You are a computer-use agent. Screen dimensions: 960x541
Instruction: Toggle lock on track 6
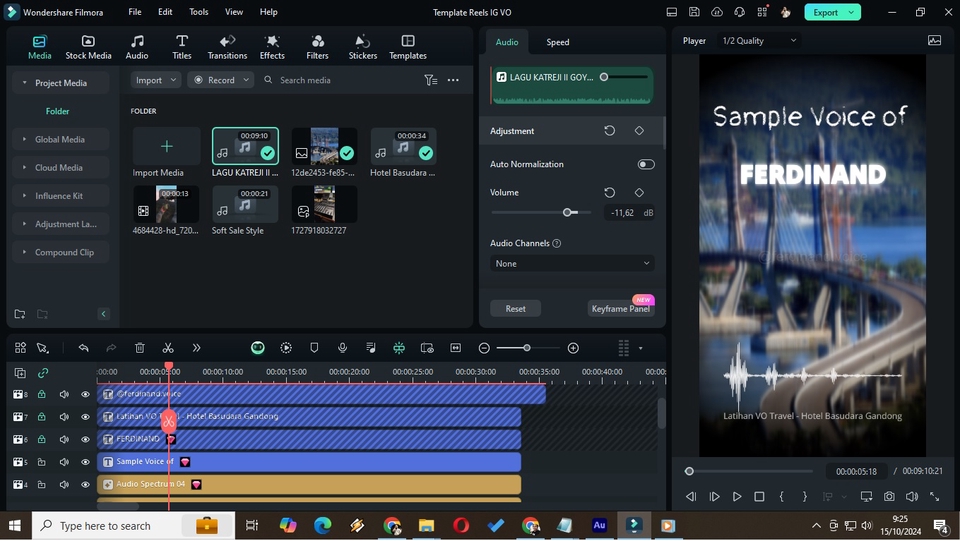pos(42,439)
